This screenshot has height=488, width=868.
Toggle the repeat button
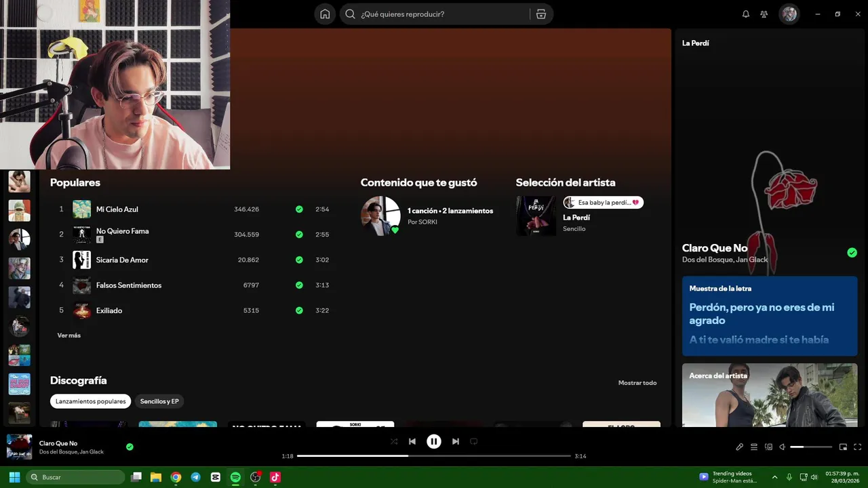474,441
